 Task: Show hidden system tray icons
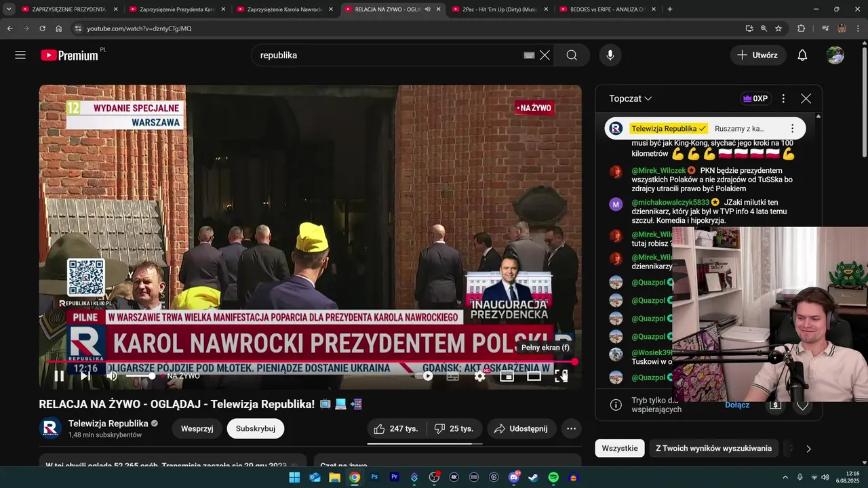pyautogui.click(x=785, y=477)
